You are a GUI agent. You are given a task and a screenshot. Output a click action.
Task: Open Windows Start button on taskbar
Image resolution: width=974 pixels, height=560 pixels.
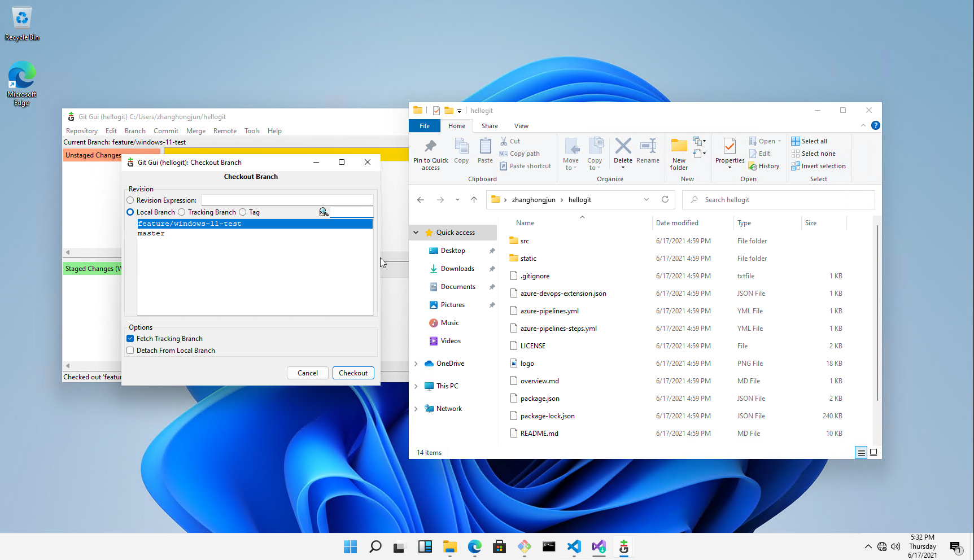[350, 546]
